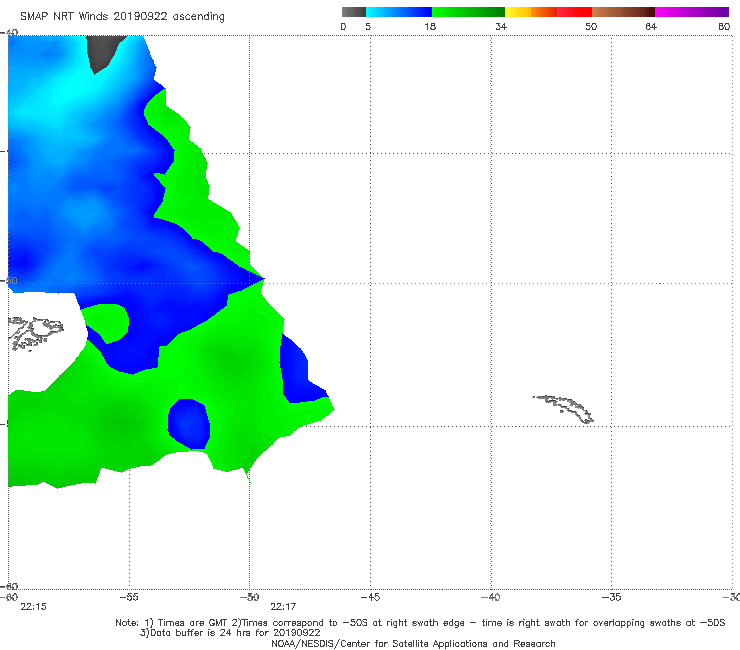This screenshot has height=650, width=740.
Task: Click the gray segment of the color bar
Action: 353,12
